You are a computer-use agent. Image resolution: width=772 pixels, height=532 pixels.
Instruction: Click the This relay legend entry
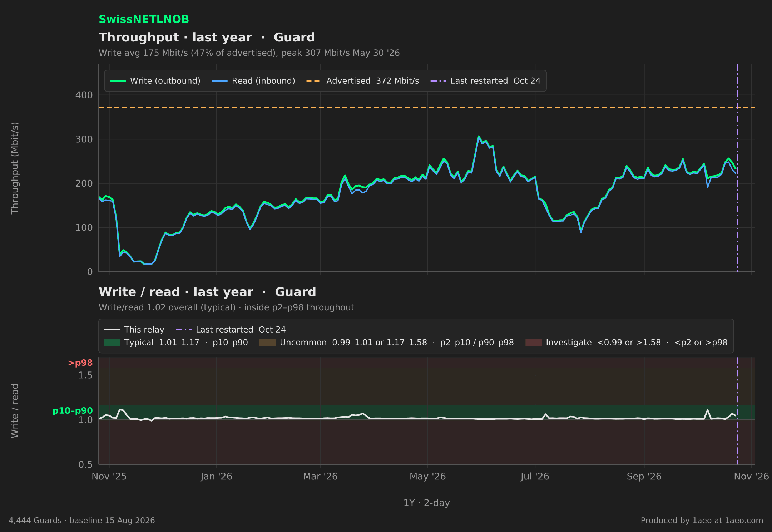coord(134,330)
